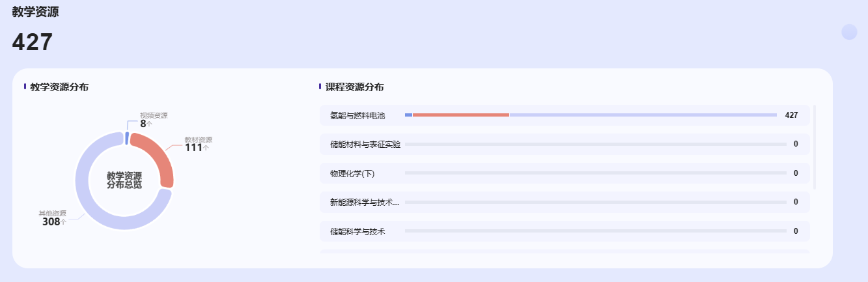Click the 教学资源分布 section heading
Screen dimensions: 868x282
59,87
